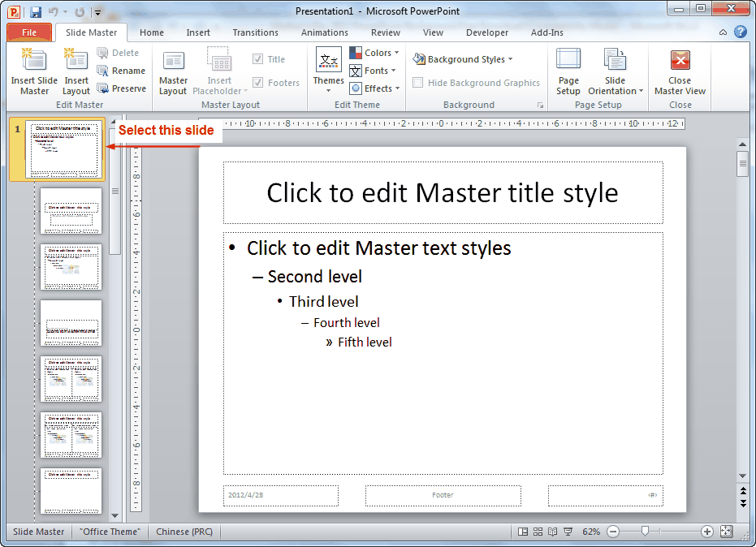
Task: Open the View tab
Action: [433, 32]
